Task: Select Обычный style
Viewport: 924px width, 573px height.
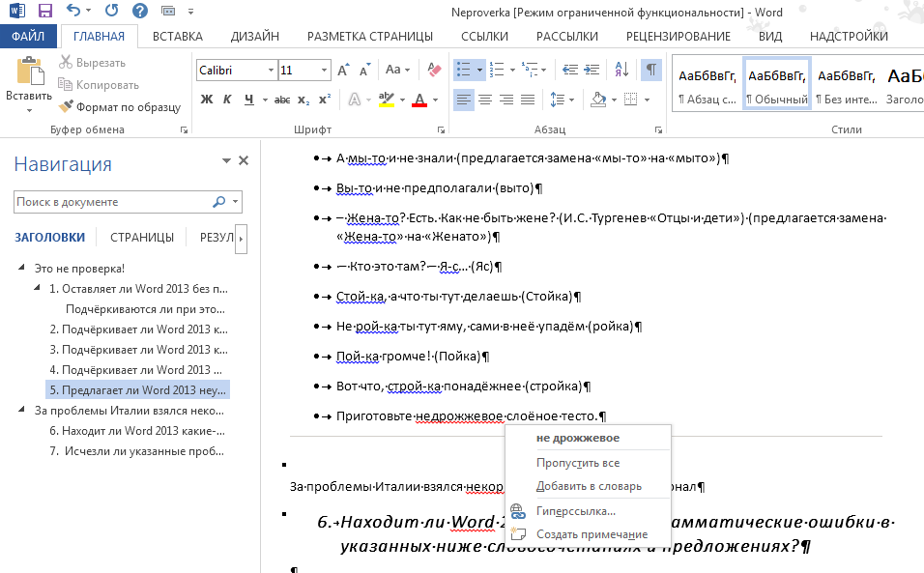Action: coord(777,84)
